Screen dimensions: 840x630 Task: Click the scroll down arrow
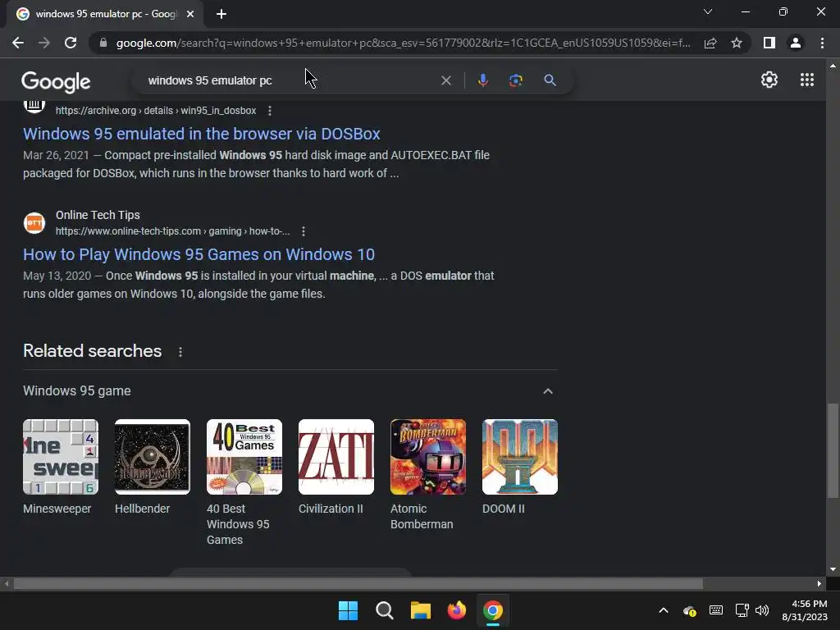tap(833, 569)
